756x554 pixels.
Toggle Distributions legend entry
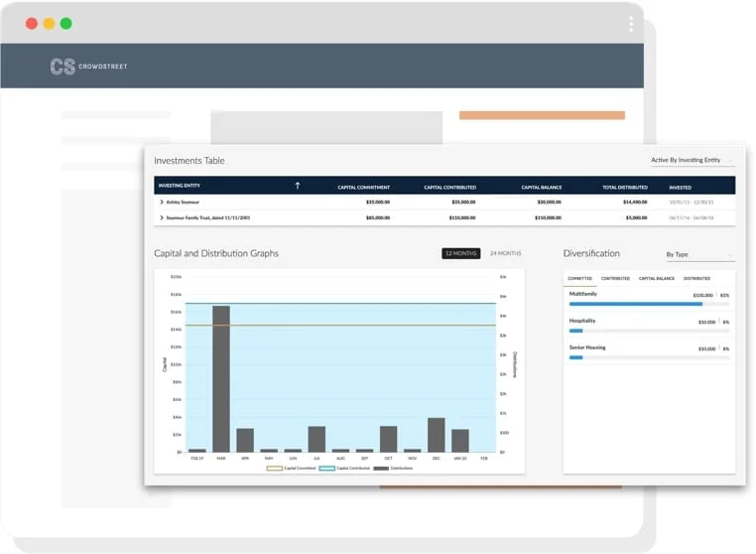tap(394, 468)
